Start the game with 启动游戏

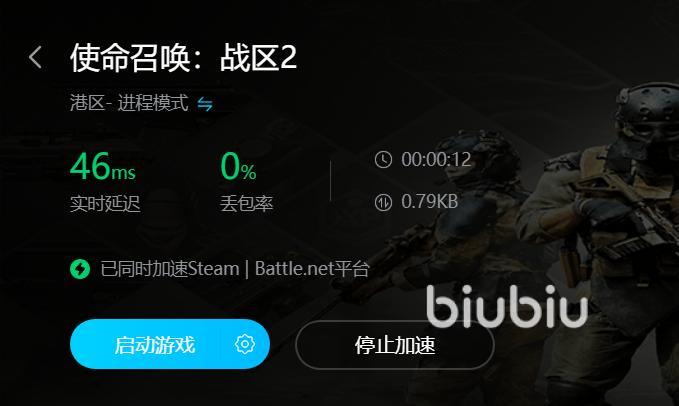pos(155,345)
